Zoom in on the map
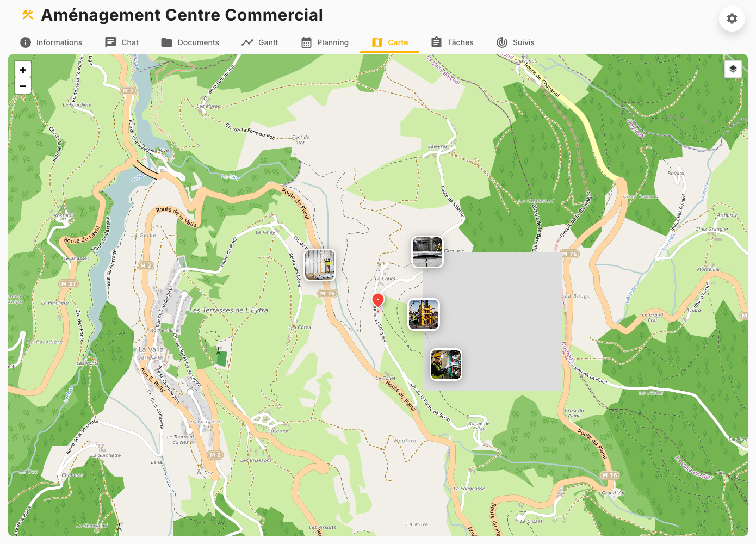This screenshot has height=544, width=756. (23, 70)
